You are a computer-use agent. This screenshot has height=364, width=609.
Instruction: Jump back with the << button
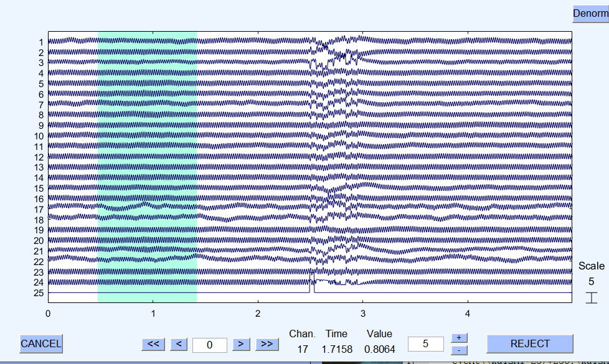pyautogui.click(x=153, y=344)
